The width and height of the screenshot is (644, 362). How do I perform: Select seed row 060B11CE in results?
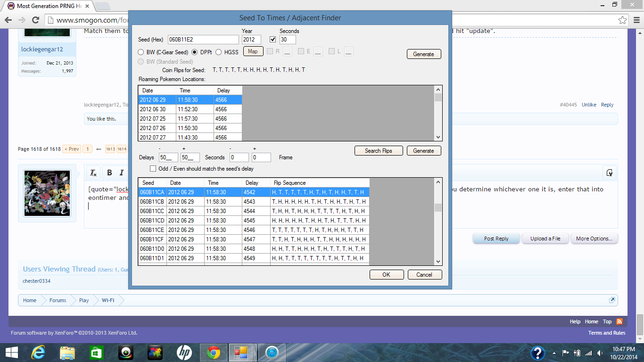pos(152,230)
